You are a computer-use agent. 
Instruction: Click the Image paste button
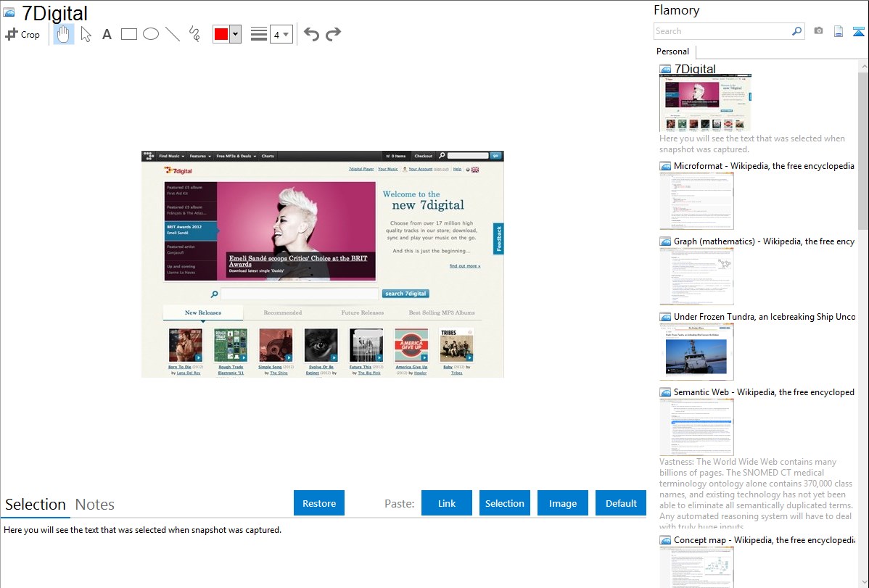tap(562, 503)
